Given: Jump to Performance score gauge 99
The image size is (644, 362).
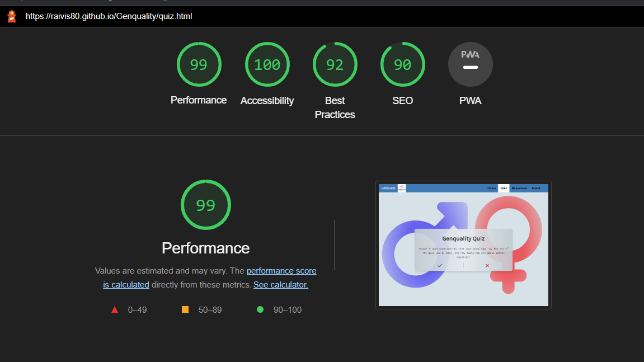Looking at the screenshot, I should coord(199,64).
